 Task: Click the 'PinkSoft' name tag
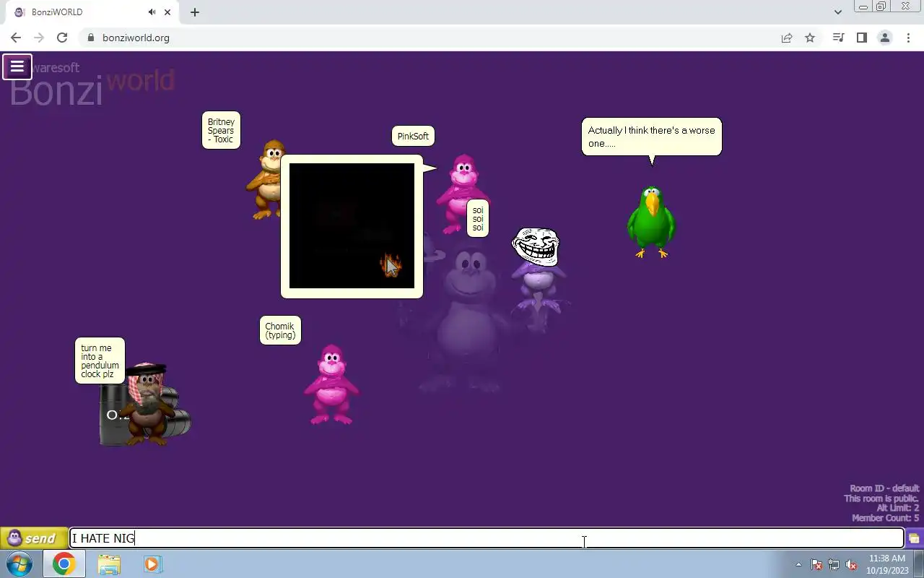point(413,136)
